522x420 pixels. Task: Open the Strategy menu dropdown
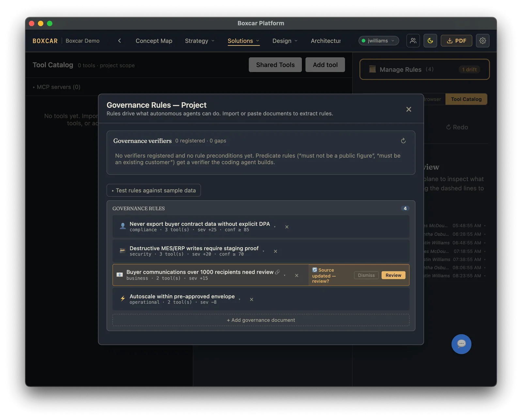click(x=200, y=41)
